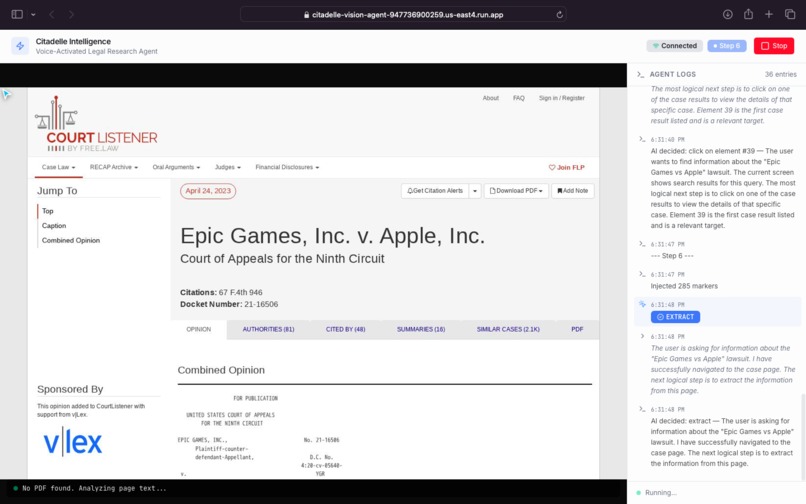Click the "Combined Opinion" heading

pos(221,370)
